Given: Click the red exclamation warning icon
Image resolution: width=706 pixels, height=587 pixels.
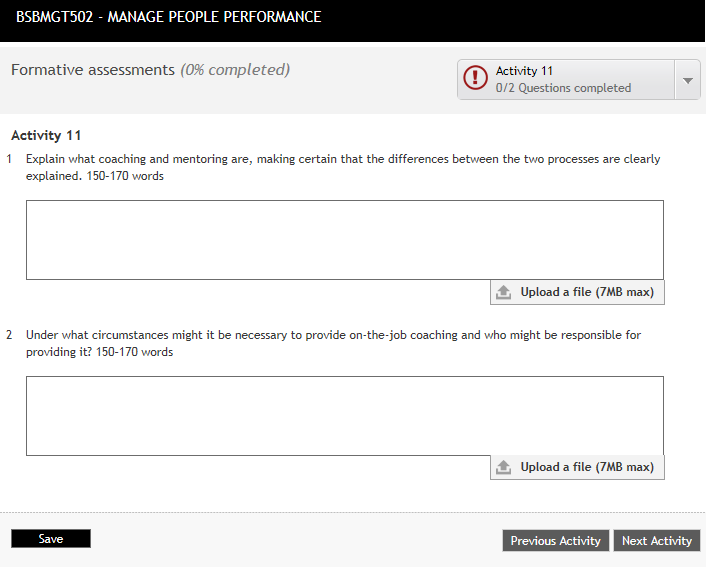Looking at the screenshot, I should (x=477, y=80).
